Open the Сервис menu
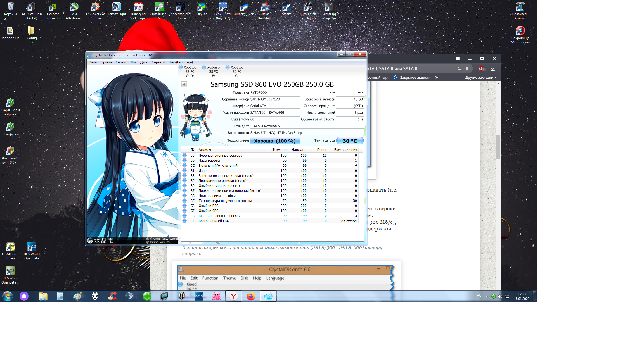Image resolution: width=644 pixels, height=362 pixels. [121, 62]
